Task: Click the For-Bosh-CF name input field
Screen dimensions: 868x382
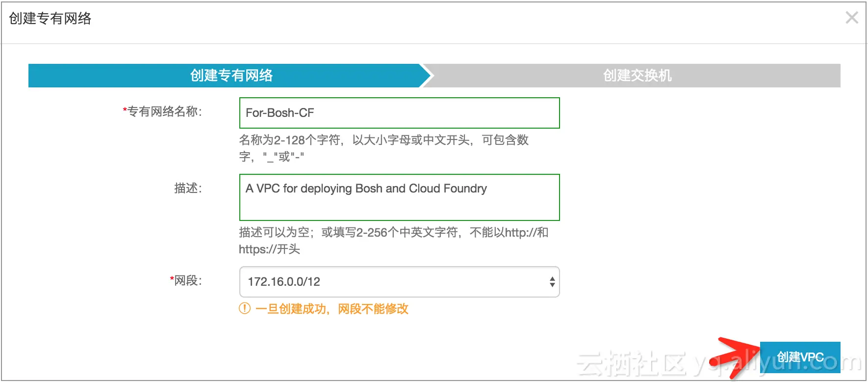Action: coord(399,113)
